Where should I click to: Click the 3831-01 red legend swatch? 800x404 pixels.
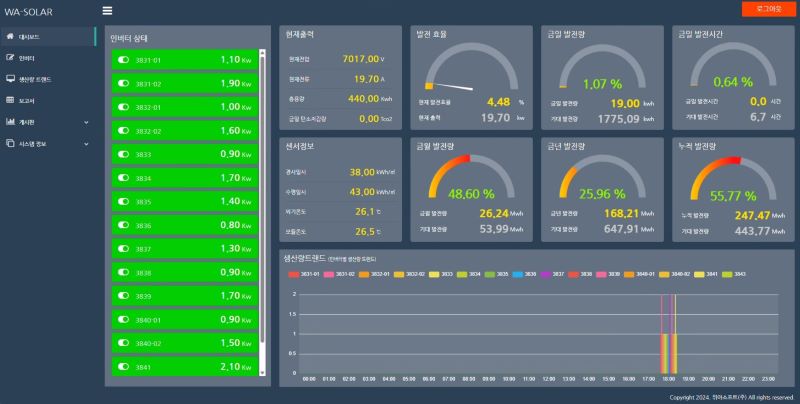pyautogui.click(x=294, y=273)
